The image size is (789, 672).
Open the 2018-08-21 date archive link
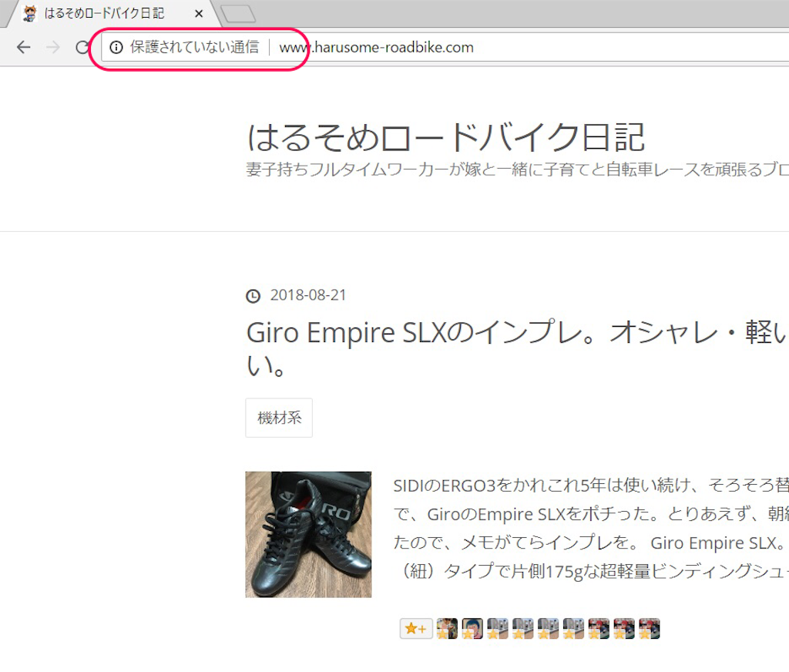tap(308, 295)
